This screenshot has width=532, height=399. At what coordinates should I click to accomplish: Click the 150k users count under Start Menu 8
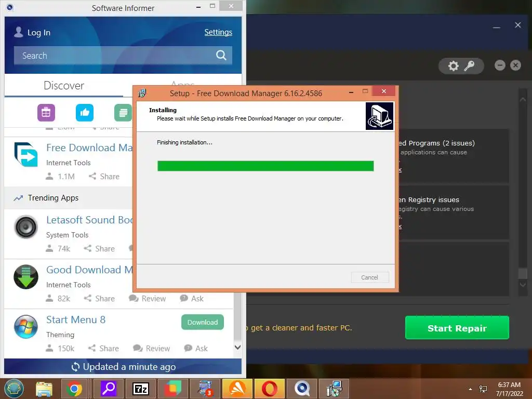pos(60,349)
